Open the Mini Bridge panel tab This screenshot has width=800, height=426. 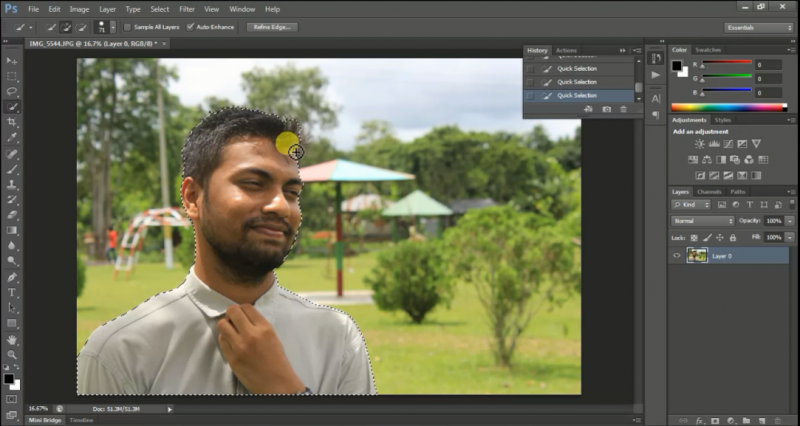[x=45, y=421]
